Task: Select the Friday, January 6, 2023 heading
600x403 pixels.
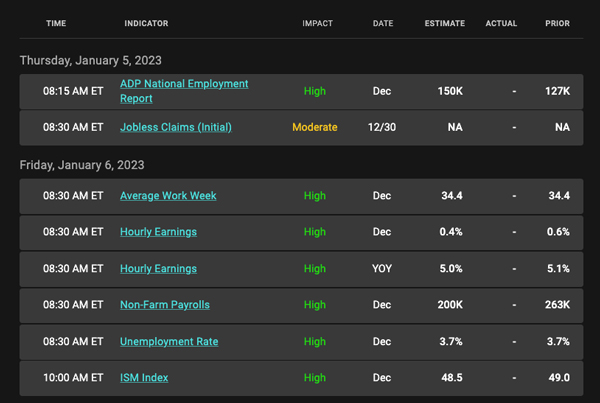Action: click(x=82, y=165)
